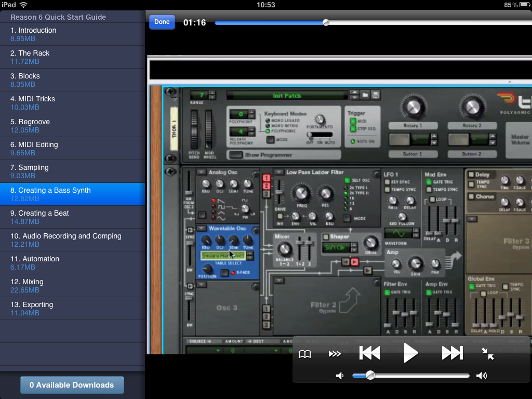
Task: Select the 12. Mixing lesson
Action: click(72, 286)
